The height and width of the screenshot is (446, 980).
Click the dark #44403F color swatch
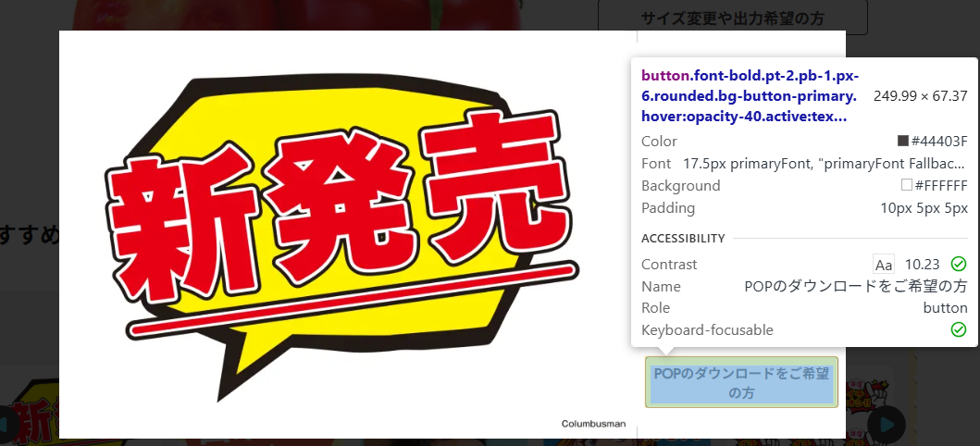click(x=903, y=142)
